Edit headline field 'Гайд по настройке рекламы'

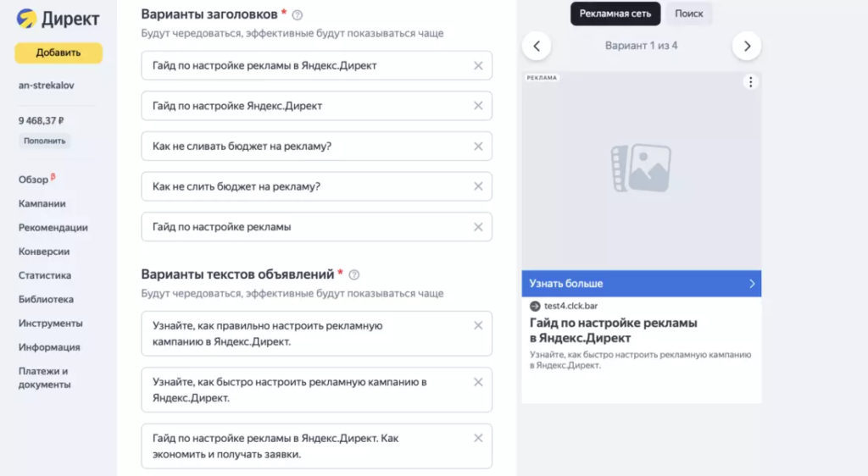[x=317, y=227]
